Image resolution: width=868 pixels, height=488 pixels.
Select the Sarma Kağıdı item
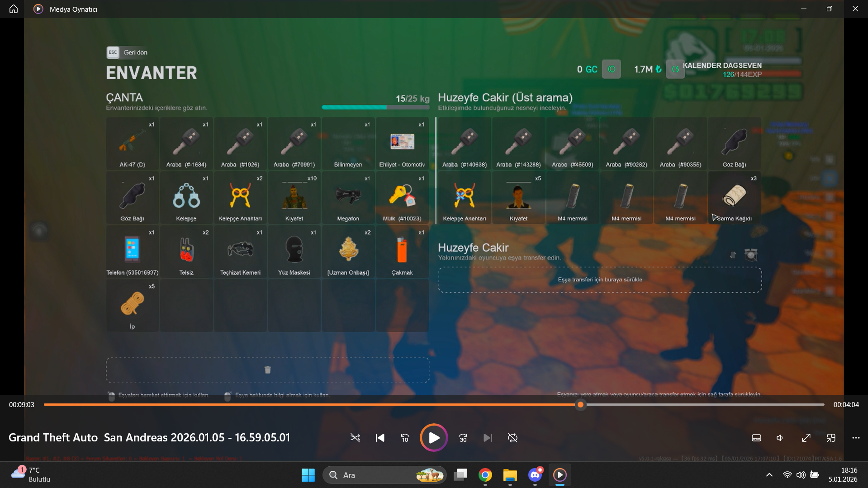(734, 198)
